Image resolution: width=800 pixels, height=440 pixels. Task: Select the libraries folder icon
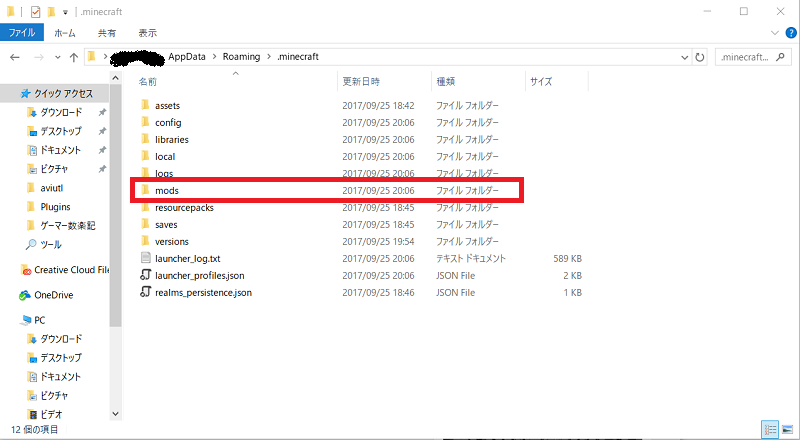click(x=145, y=139)
